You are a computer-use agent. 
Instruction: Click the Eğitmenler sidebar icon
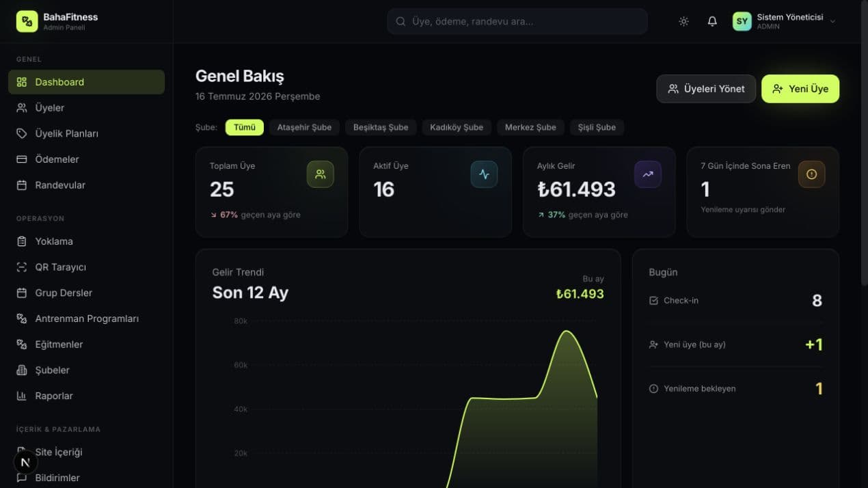point(22,344)
